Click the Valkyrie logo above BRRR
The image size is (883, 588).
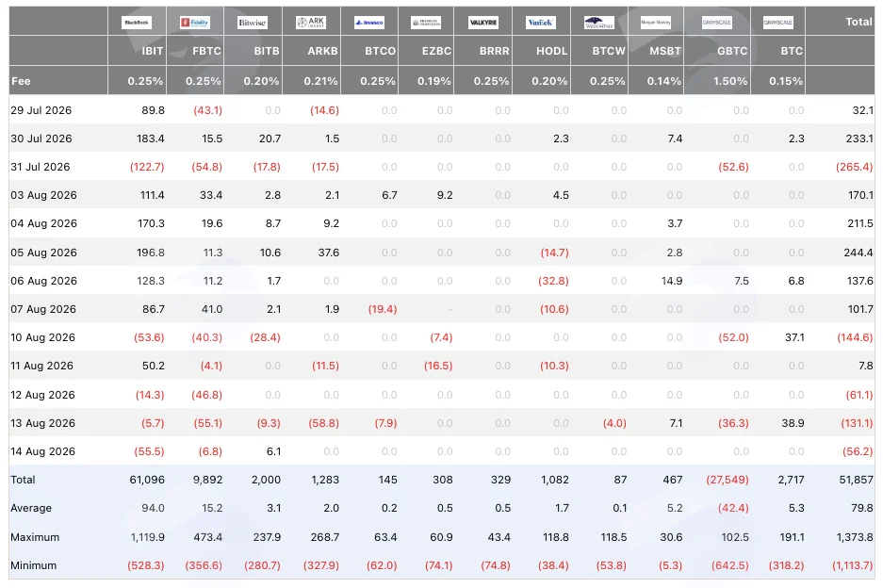coord(483,23)
